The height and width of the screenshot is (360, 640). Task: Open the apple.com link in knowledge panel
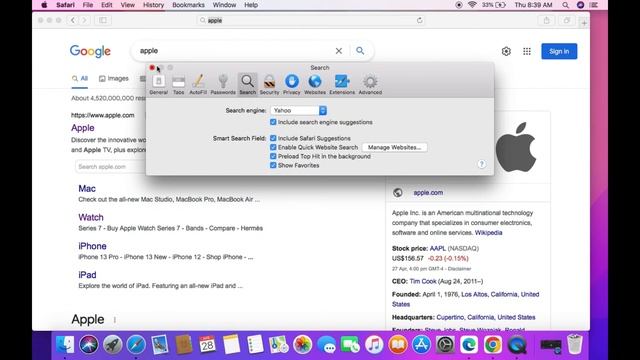coord(428,193)
